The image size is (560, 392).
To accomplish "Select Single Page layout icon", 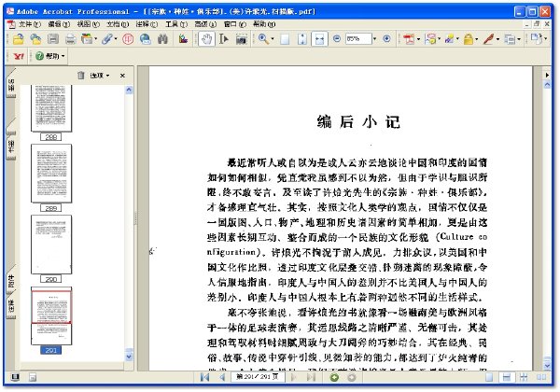I will coord(489,377).
